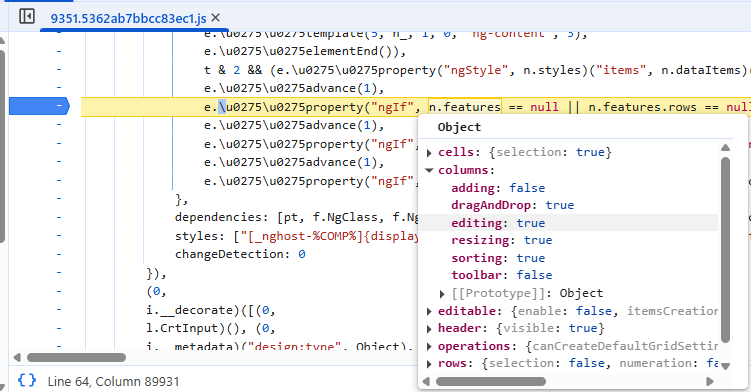Viewport: 751px width, 392px height.
Task: Click the 'i.__decorate' code line
Action: 211,311
